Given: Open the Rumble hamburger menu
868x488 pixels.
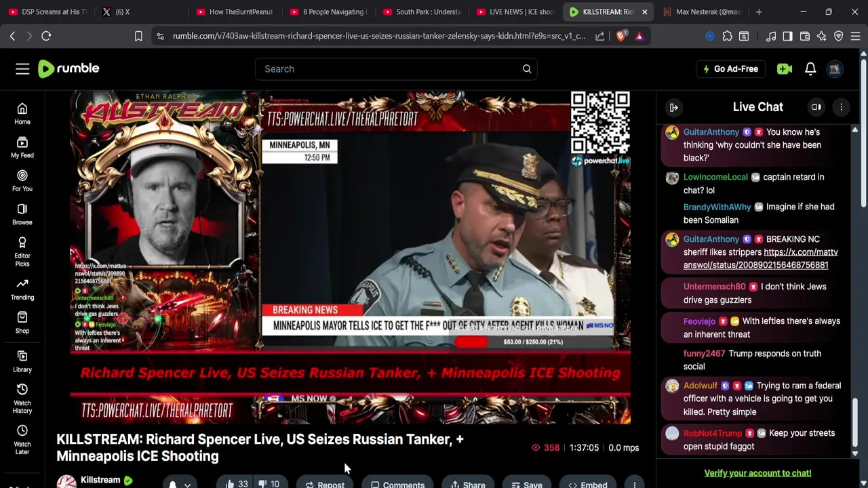Looking at the screenshot, I should tap(22, 68).
